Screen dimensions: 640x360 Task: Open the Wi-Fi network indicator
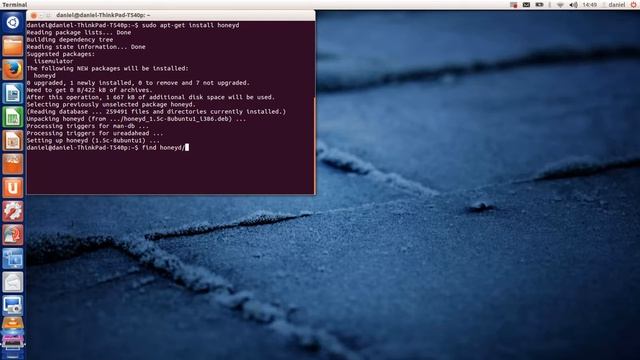point(560,5)
